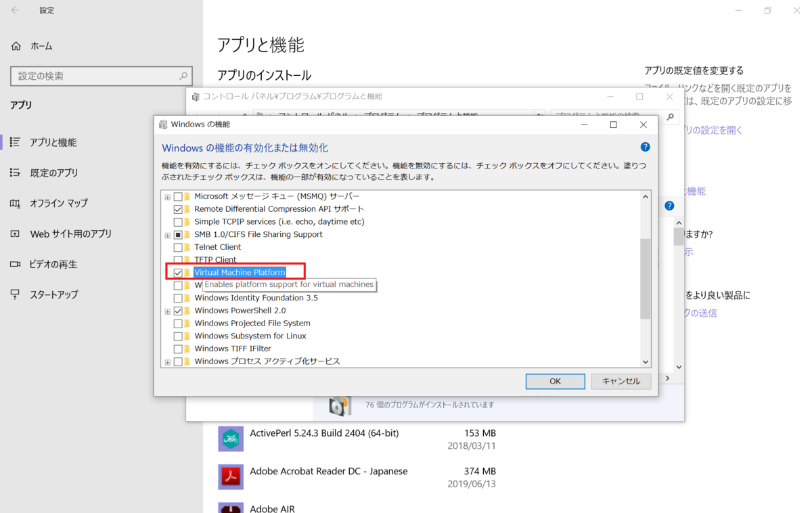
Task: Click OK in the Windows の機能 dialog
Action: [555, 381]
